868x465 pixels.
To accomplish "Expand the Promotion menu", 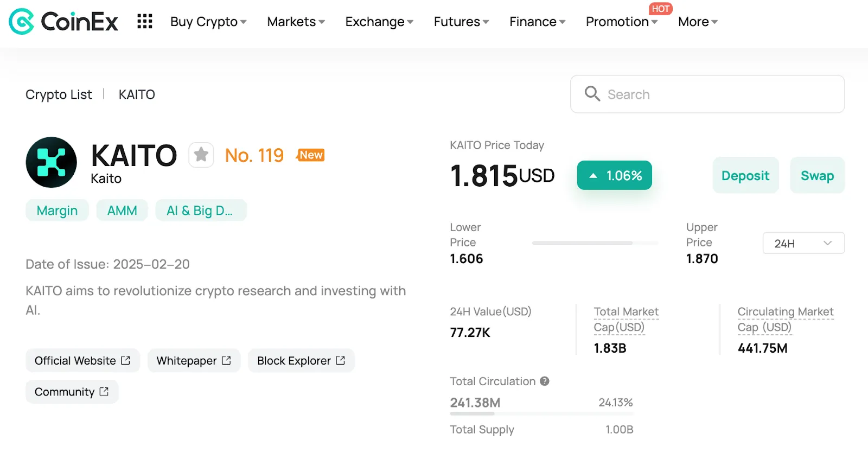I will 622,22.
